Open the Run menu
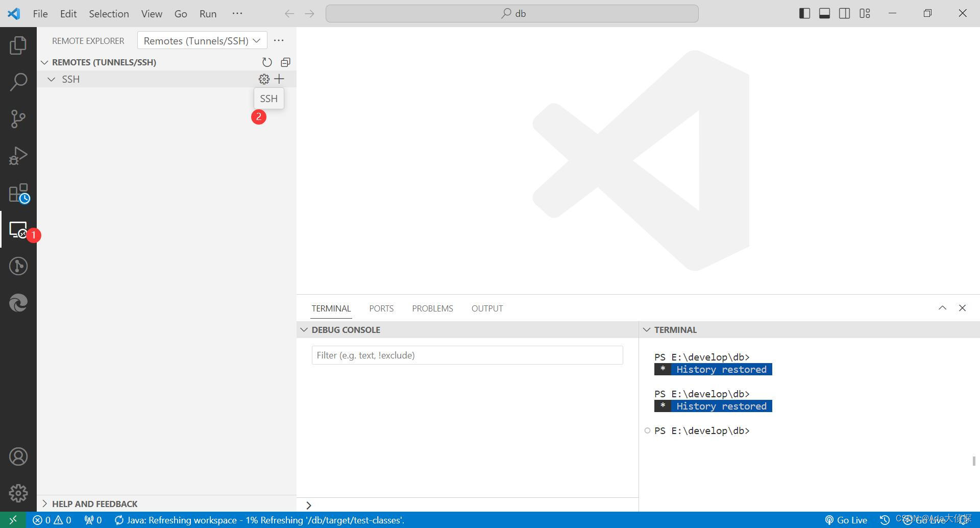The height and width of the screenshot is (528, 980). [208, 14]
